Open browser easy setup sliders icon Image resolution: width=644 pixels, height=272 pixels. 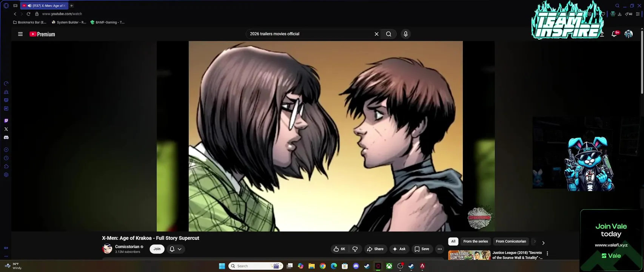[x=638, y=14]
